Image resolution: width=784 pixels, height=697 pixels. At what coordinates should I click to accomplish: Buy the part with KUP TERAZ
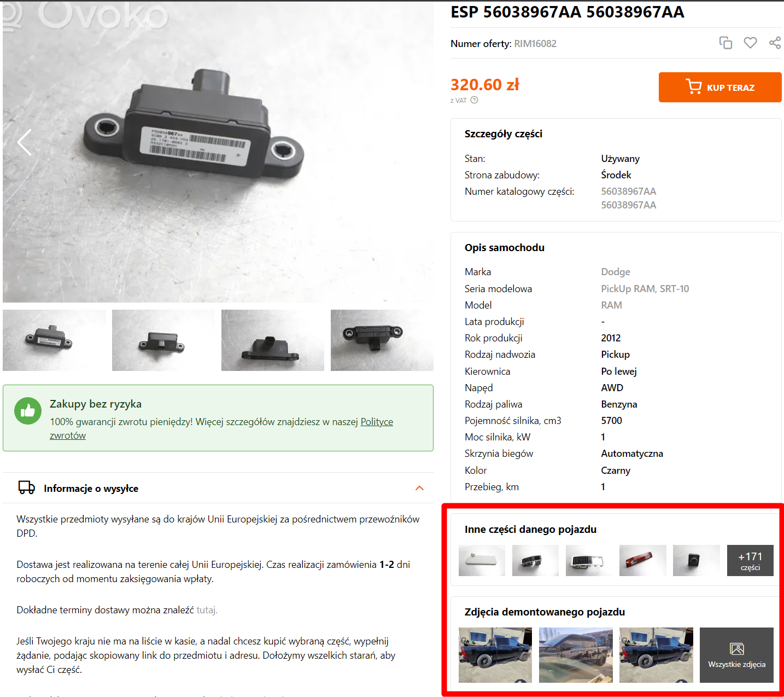point(720,87)
